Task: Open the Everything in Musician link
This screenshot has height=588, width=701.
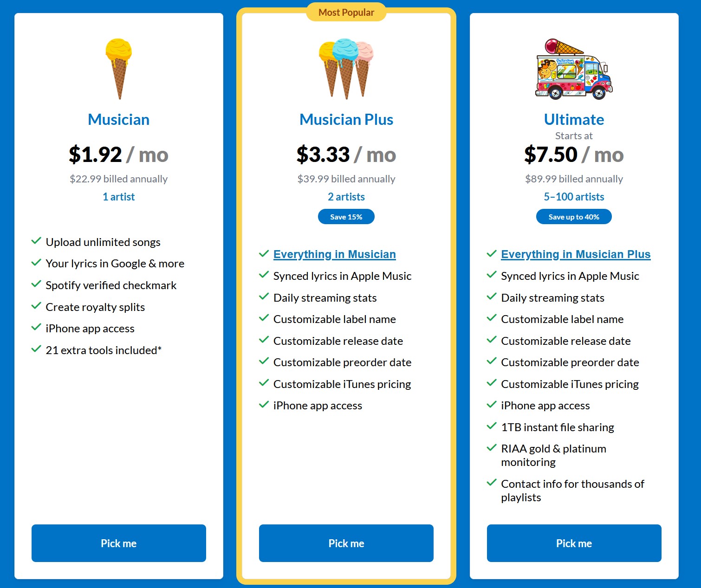Action: pyautogui.click(x=334, y=254)
